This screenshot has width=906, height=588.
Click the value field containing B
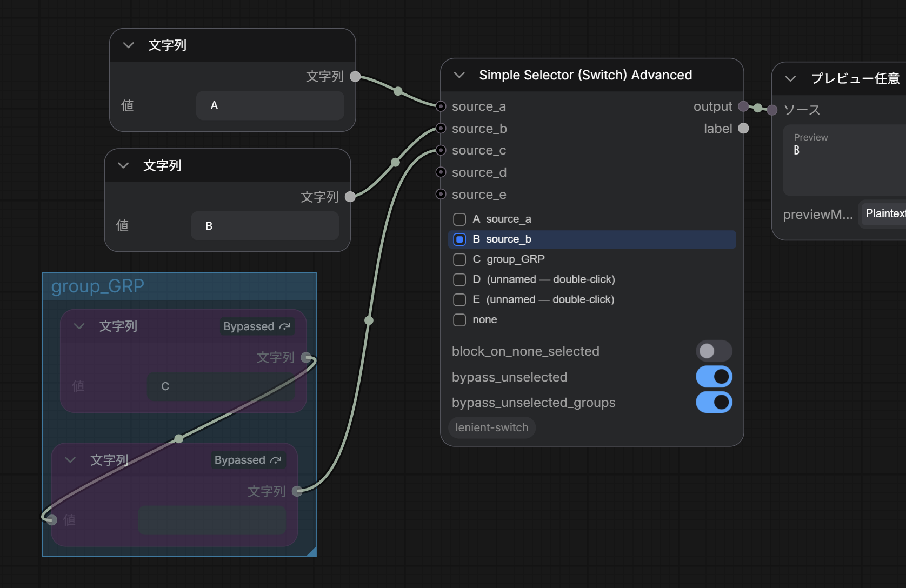point(265,226)
